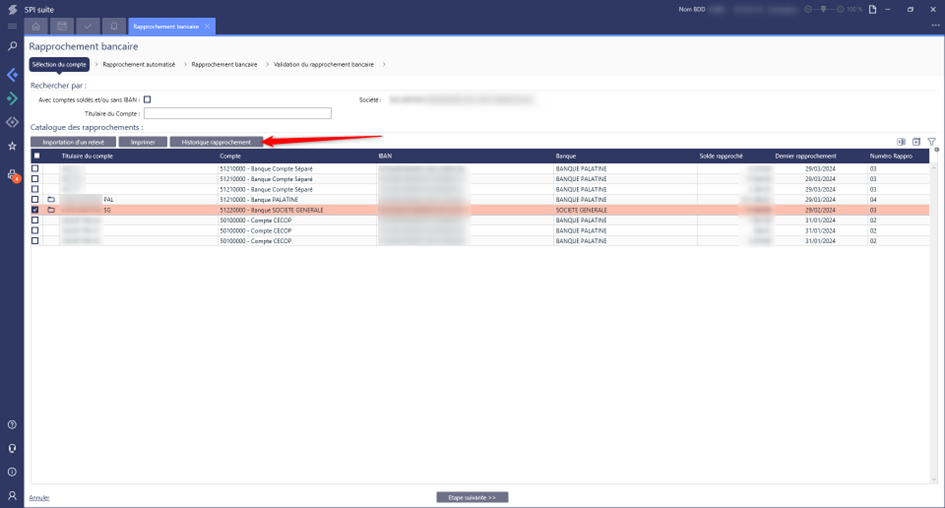The image size is (945, 508).
Task: Click the blue left-arrow sidebar icon
Action: click(x=12, y=75)
